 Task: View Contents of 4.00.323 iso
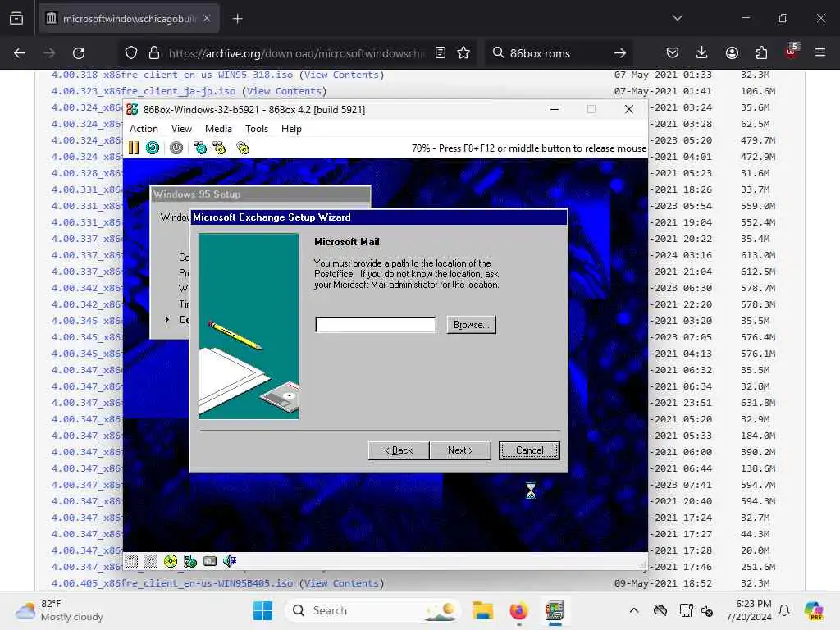point(284,91)
